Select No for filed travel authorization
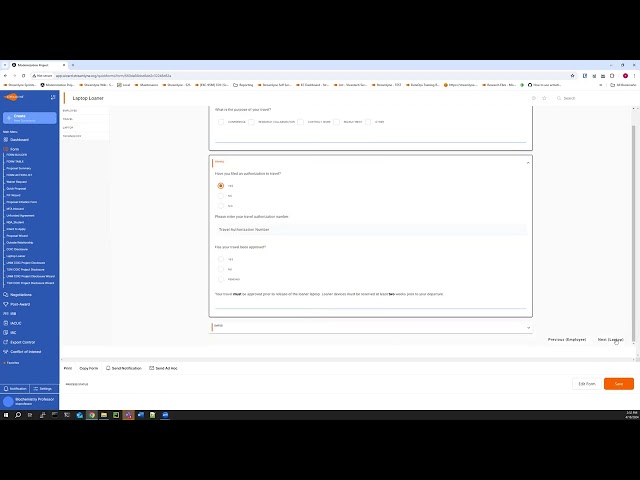The height and width of the screenshot is (480, 640). click(x=221, y=196)
